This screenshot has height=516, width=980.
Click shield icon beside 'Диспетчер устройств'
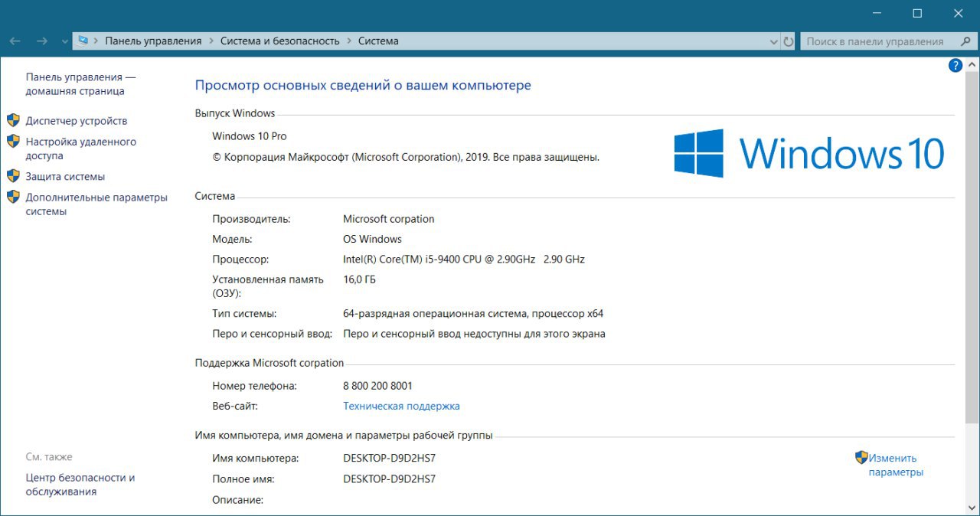click(13, 120)
